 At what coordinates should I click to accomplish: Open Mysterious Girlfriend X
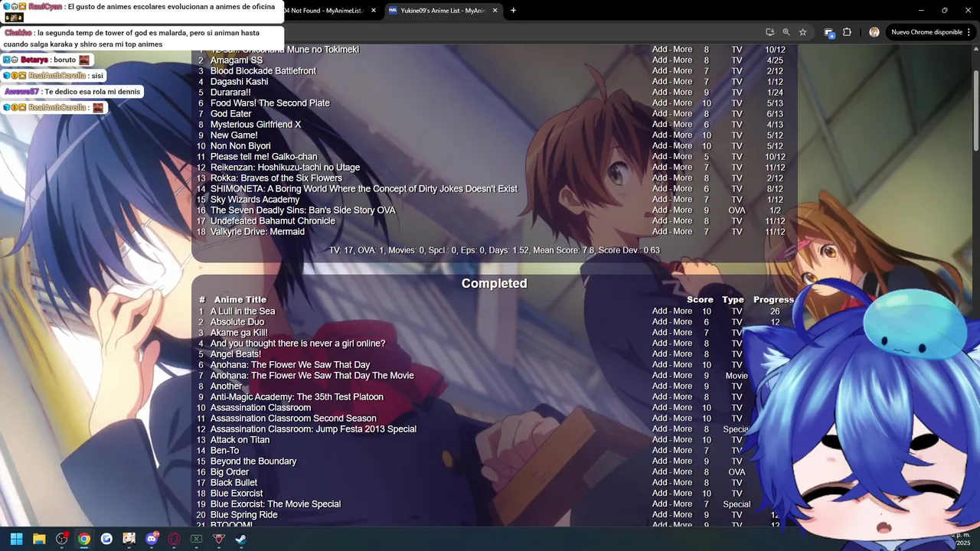(x=256, y=125)
